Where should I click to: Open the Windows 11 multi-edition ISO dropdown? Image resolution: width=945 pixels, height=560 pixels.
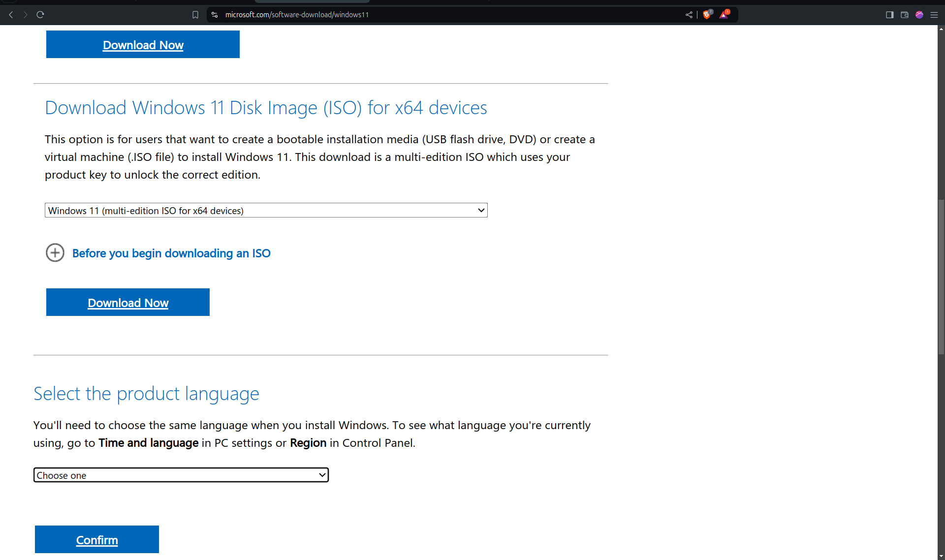(266, 210)
